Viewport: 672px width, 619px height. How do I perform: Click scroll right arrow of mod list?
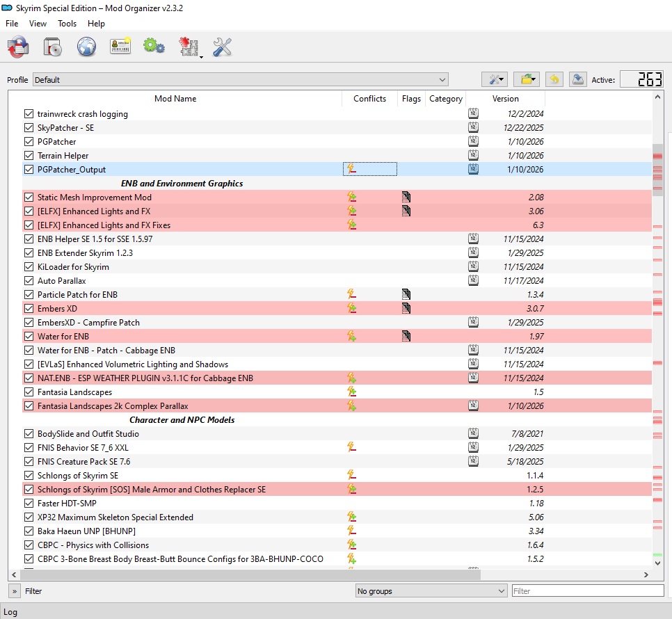click(x=646, y=575)
